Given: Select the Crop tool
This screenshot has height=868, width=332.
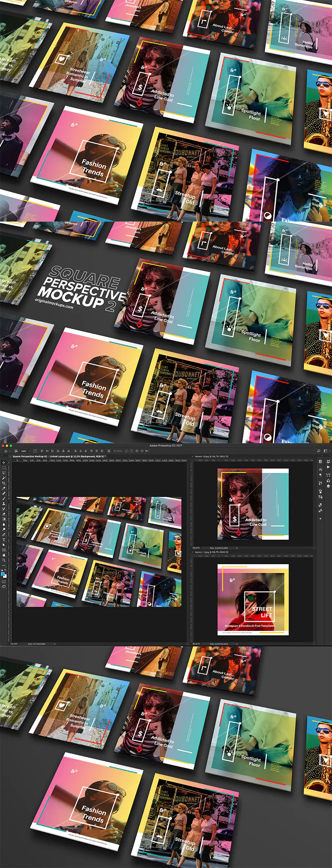Looking at the screenshot, I should pos(4,483).
